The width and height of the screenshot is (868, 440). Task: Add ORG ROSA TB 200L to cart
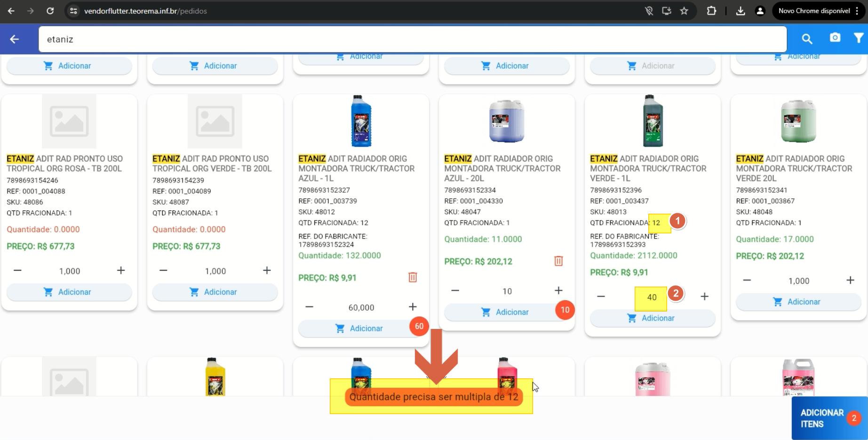tap(69, 292)
